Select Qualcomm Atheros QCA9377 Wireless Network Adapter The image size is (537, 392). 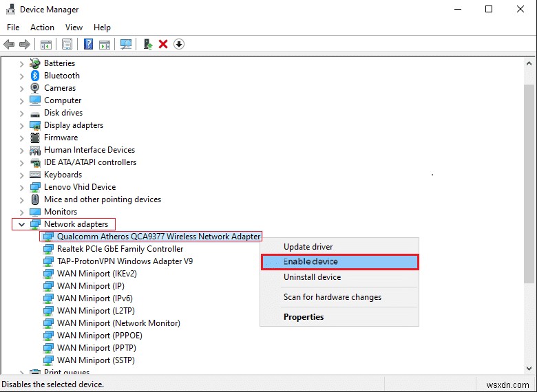tap(158, 237)
